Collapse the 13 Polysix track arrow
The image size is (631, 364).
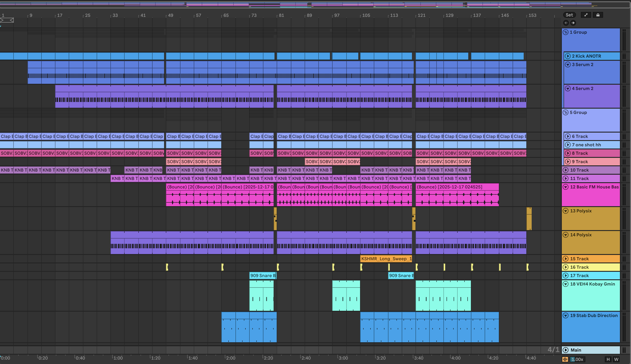[x=566, y=211]
